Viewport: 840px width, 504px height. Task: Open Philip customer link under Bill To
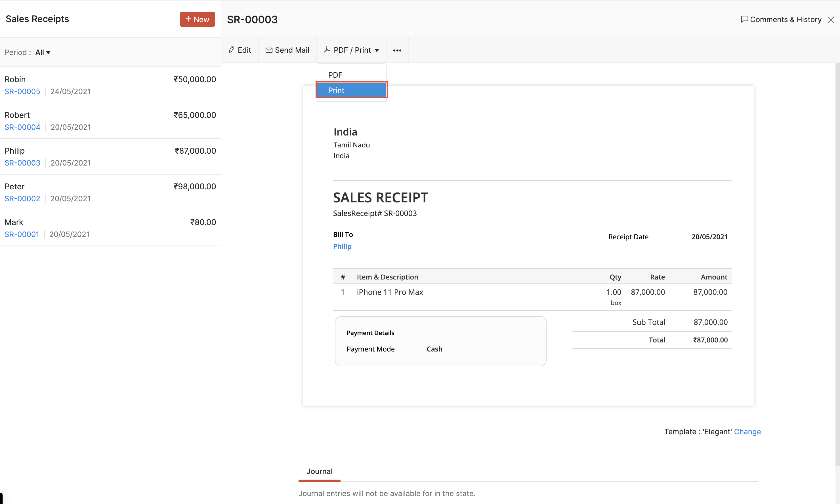coord(342,246)
